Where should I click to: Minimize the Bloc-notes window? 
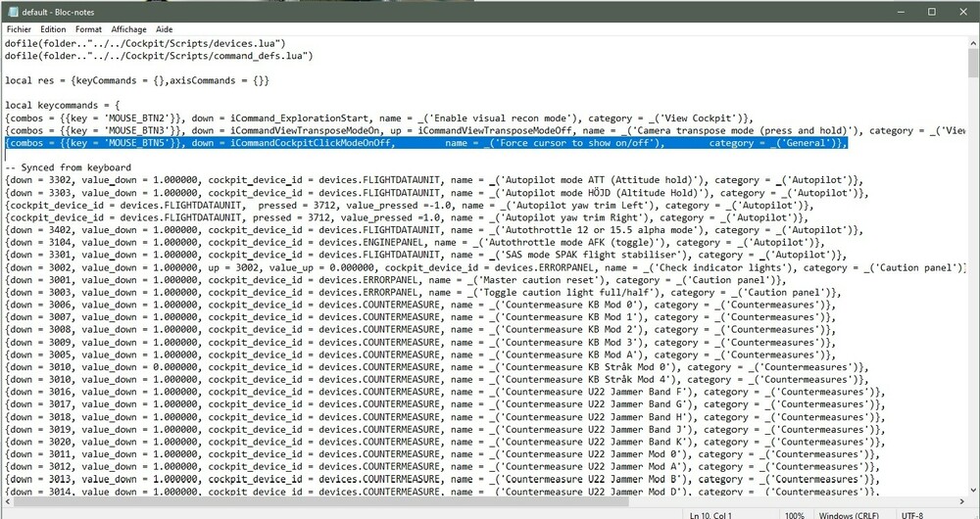point(902,12)
